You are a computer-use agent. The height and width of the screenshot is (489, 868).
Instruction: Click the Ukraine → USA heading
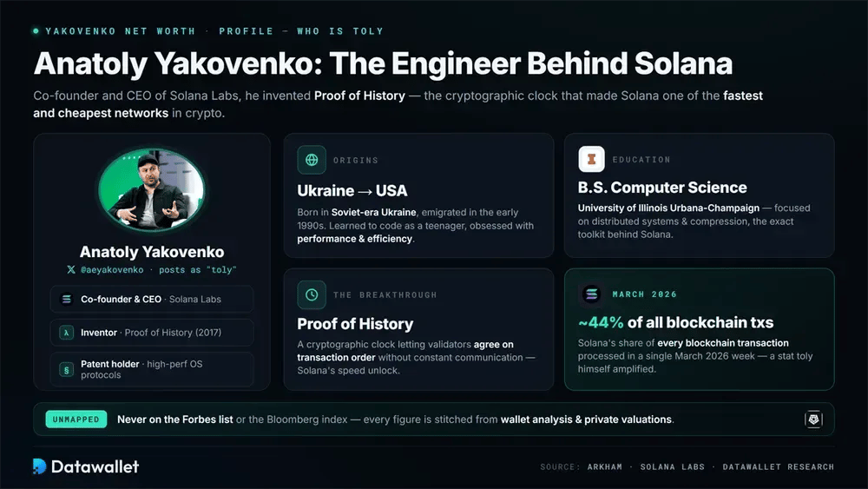coord(352,191)
